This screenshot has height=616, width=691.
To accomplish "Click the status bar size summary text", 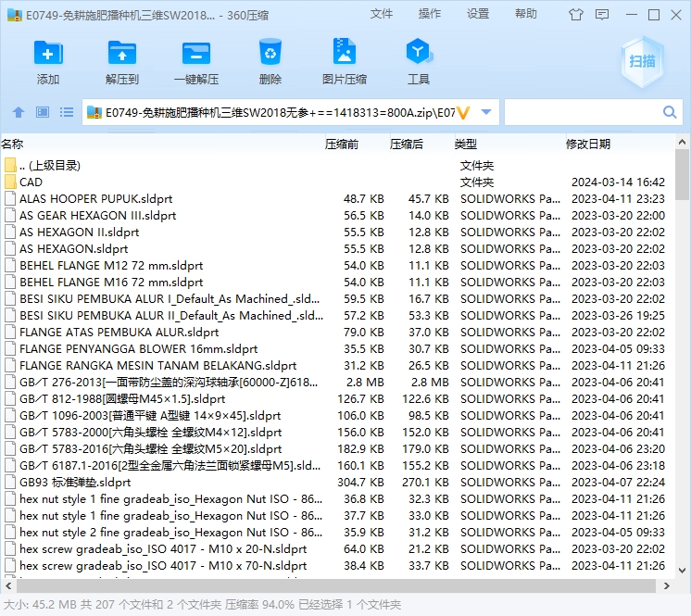I will [202, 605].
